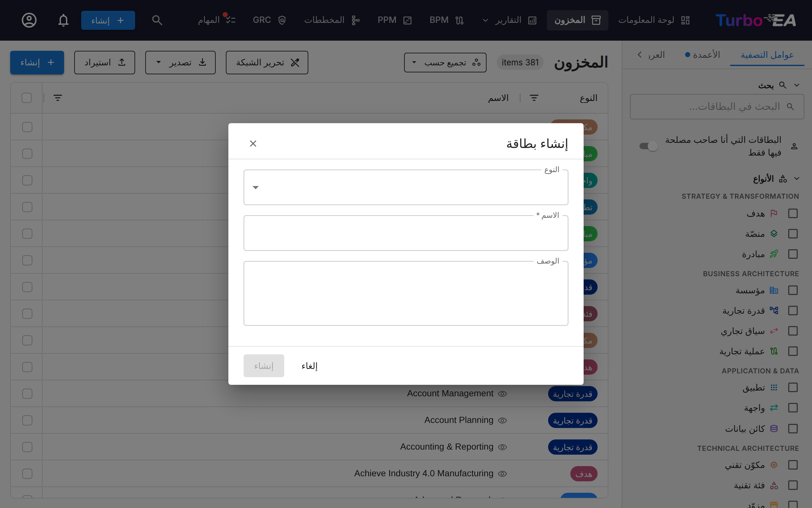Open the notifications bell
Screen dimensions: 812x508
[x=63, y=20]
